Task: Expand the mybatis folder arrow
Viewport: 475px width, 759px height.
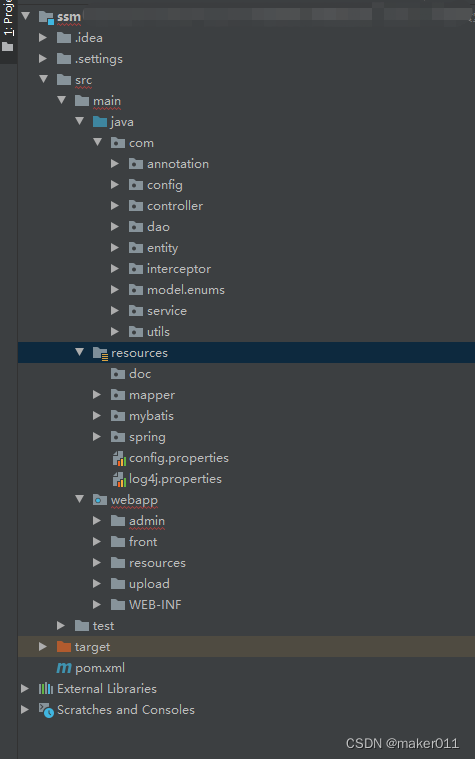Action: click(97, 415)
